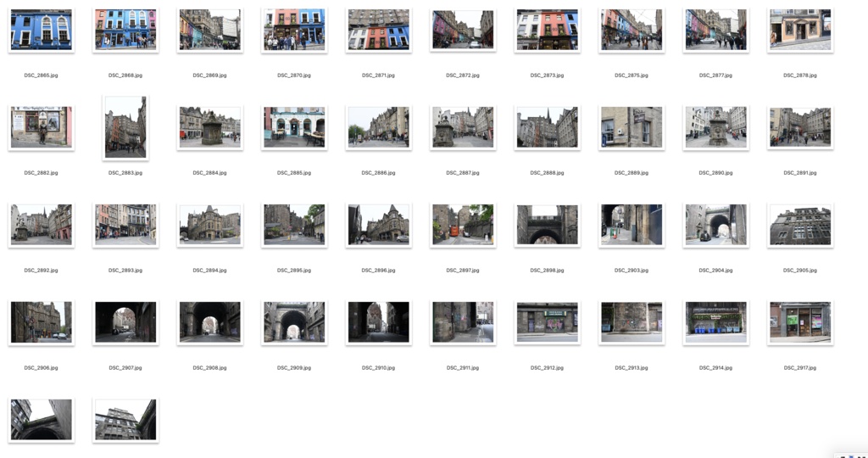Highlight the DSC_2903.jpg image thumbnail
The width and height of the screenshot is (868, 458).
point(632,225)
